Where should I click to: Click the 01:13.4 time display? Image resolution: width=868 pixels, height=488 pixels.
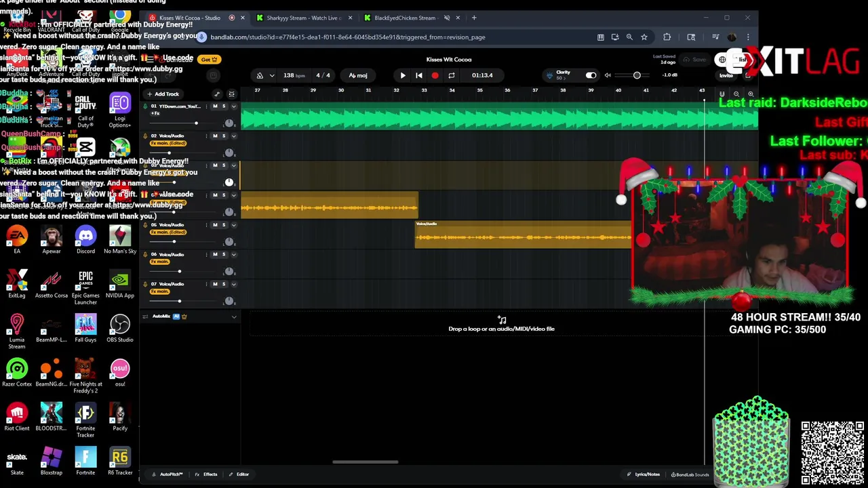(482, 75)
